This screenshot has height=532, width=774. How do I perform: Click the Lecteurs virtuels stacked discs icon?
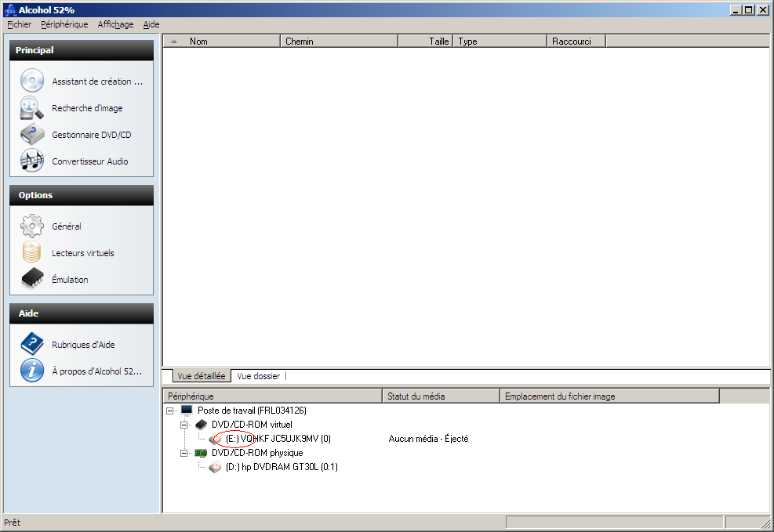(32, 252)
